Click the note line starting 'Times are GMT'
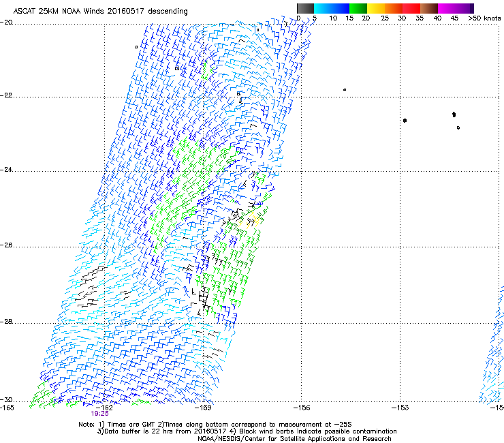 pos(215,425)
